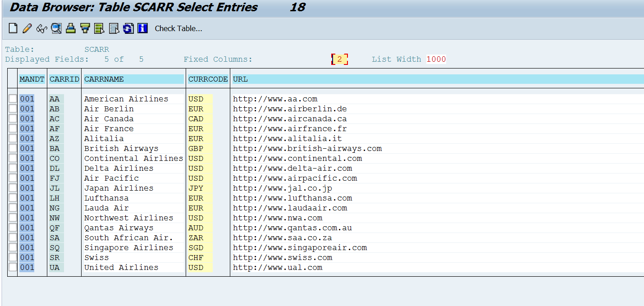Click the Fixed Columns input field
644x306 pixels.
tap(339, 59)
